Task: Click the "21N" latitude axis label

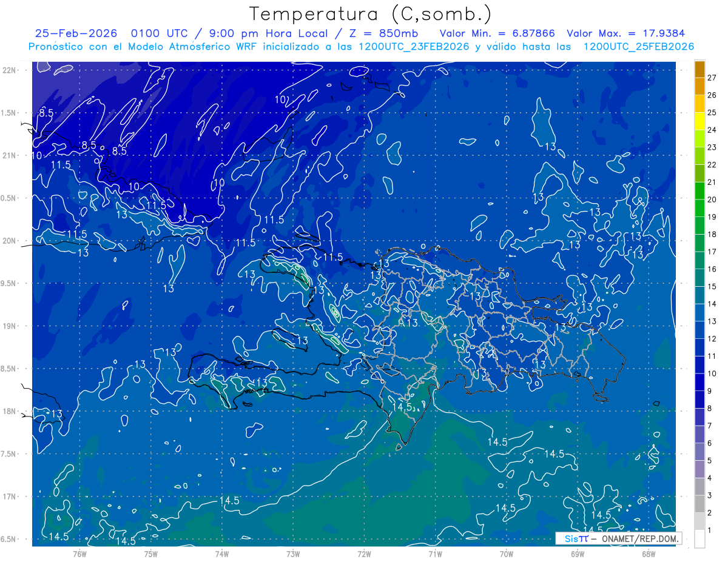Action: click(x=8, y=156)
